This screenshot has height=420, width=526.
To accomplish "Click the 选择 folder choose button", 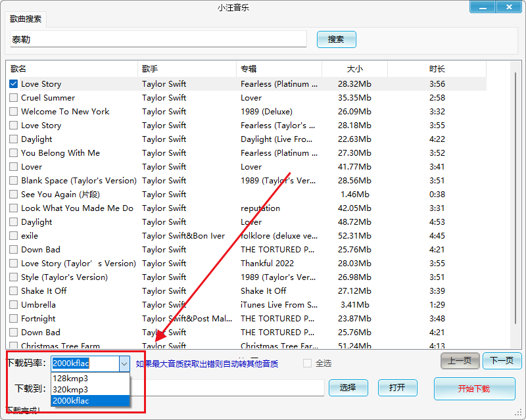I will 348,388.
